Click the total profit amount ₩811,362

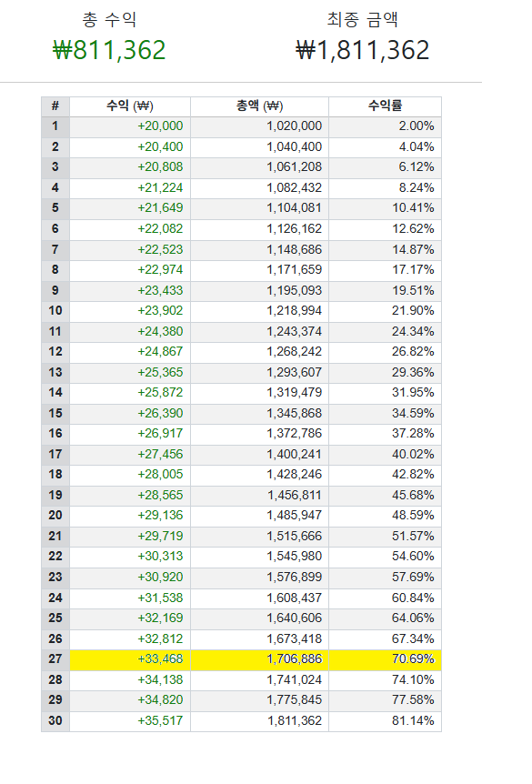[109, 50]
